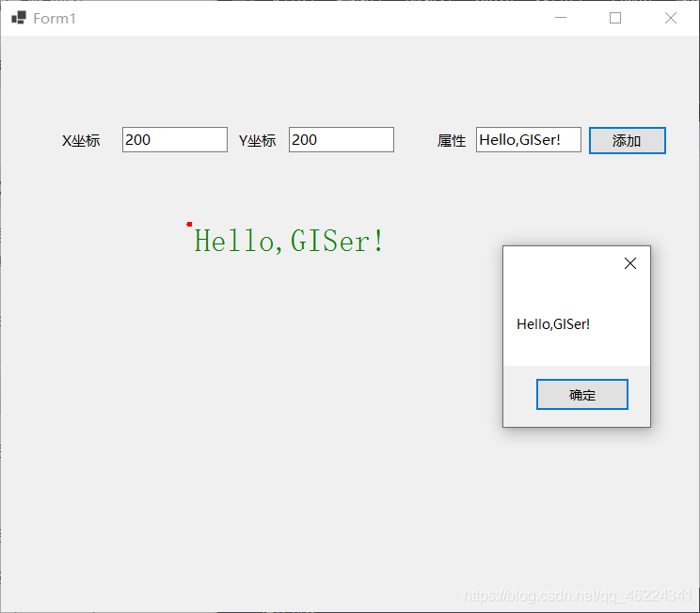Image resolution: width=700 pixels, height=613 pixels.
Task: Click the Hello,GISer! message text in dialog
Action: [x=553, y=324]
